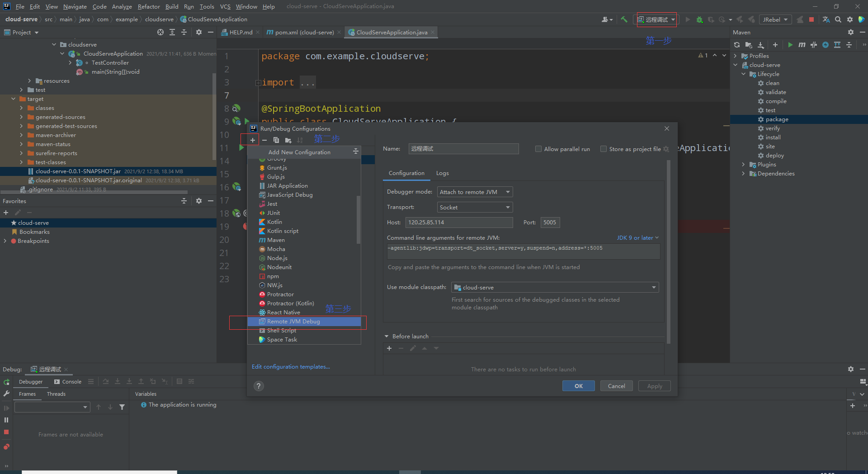Click OK button in dialog
Viewport: 868px width, 474px height.
579,386
